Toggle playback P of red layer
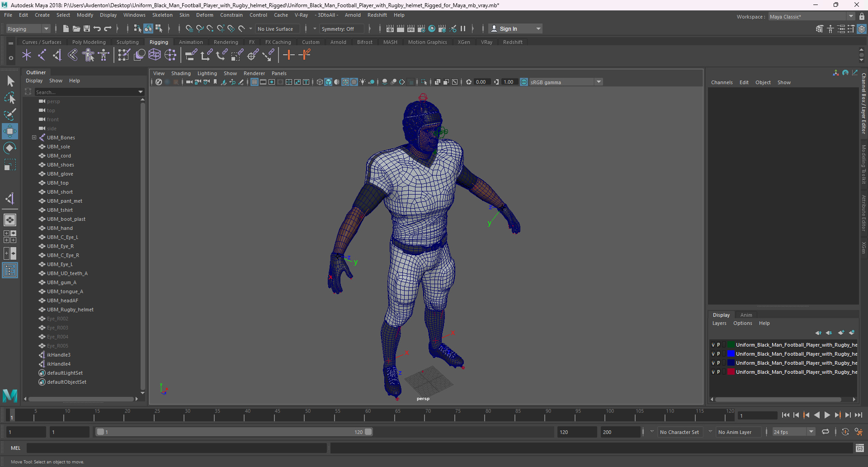Image resolution: width=868 pixels, height=467 pixels. [718, 372]
